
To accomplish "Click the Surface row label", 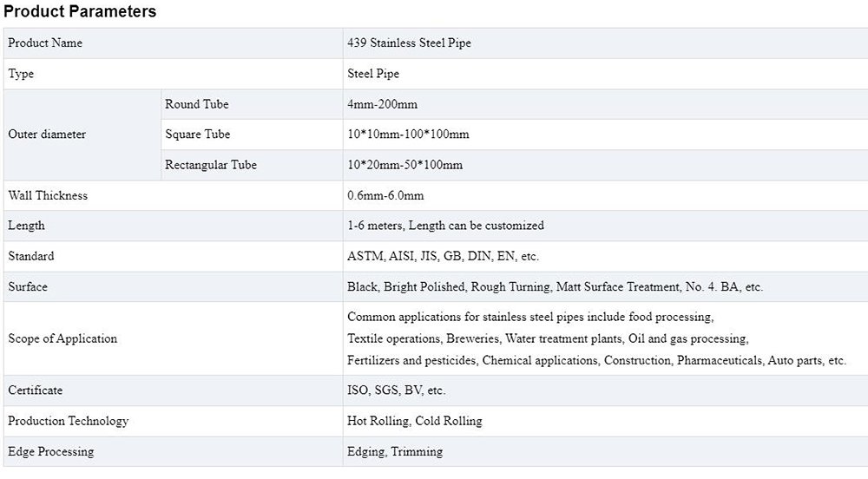I will (28, 286).
